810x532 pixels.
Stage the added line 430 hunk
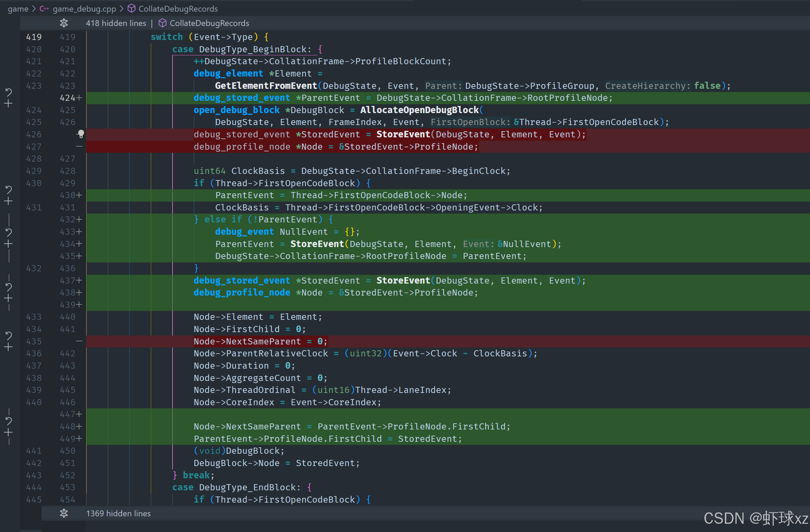(x=9, y=201)
